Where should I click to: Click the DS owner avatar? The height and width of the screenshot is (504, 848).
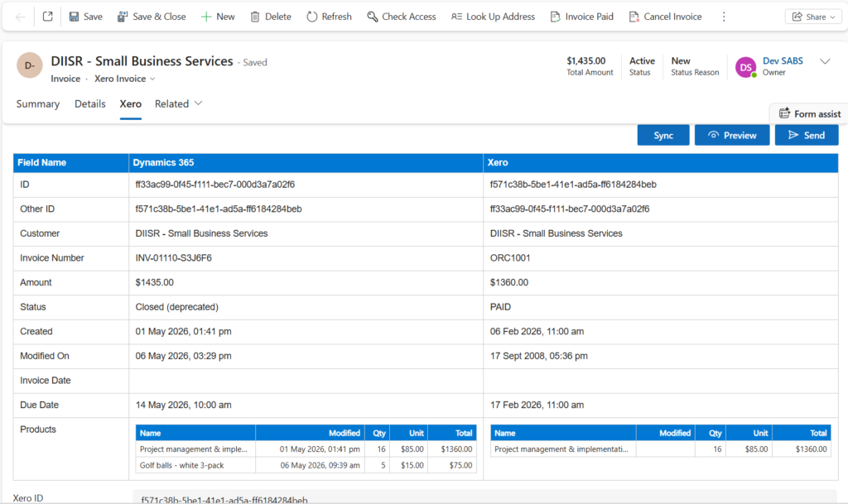point(746,67)
